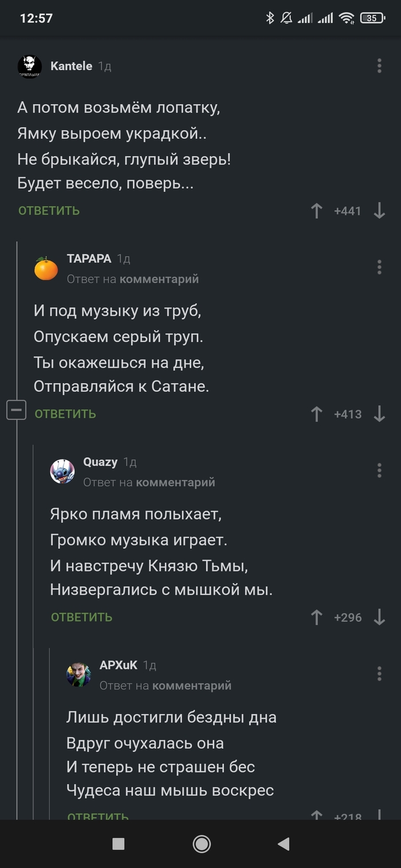Downvote ТАРАРА's comment
Image resolution: width=401 pixels, height=868 pixels.
(379, 414)
